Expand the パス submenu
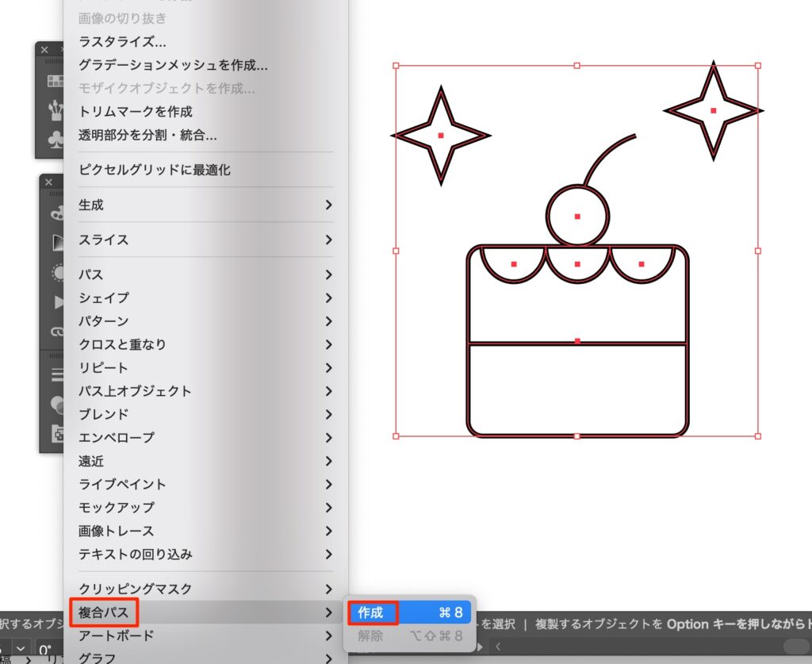Image resolution: width=812 pixels, height=664 pixels. tap(206, 274)
